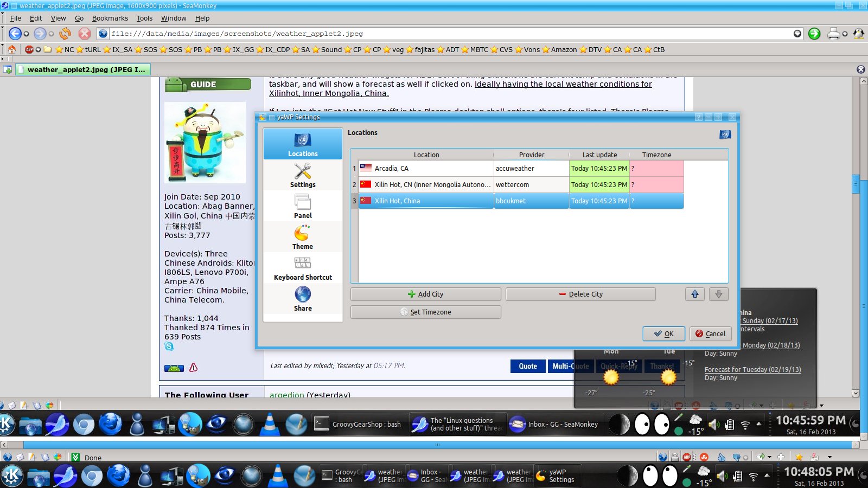Screen dimensions: 868x488
Task: Switch to yaWP Settings taskbar entry
Action: pyautogui.click(x=557, y=476)
